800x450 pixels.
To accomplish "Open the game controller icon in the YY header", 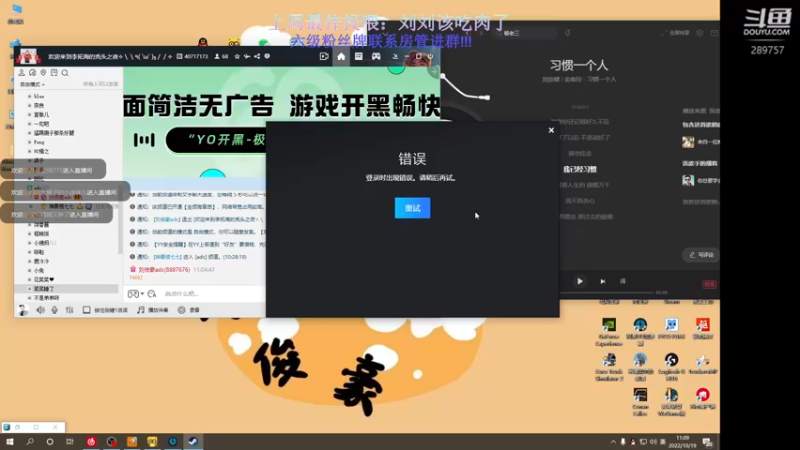I will 376,57.
